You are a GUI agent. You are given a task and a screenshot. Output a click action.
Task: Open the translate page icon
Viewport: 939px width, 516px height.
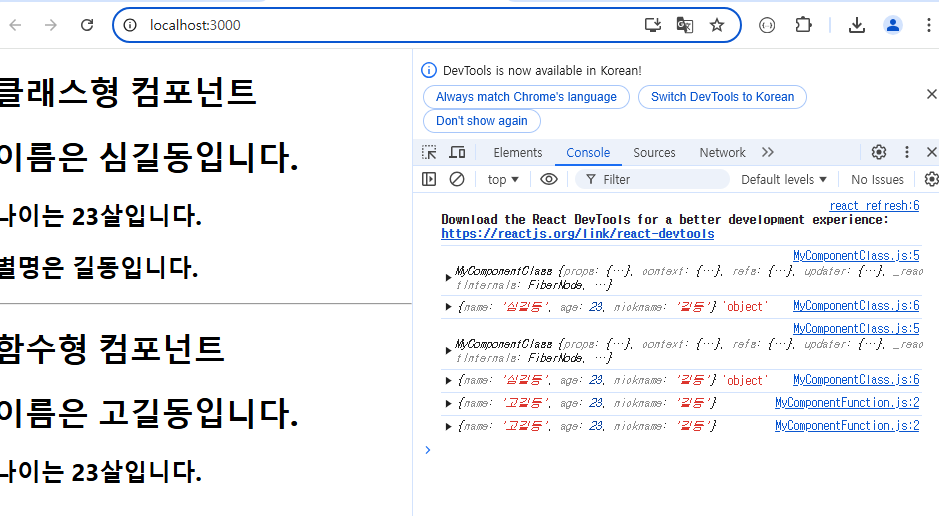(684, 25)
